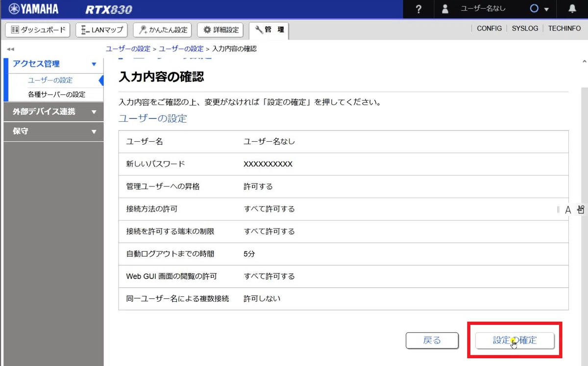
Task: Collapse the アクセス管理 section
Action: click(53, 64)
